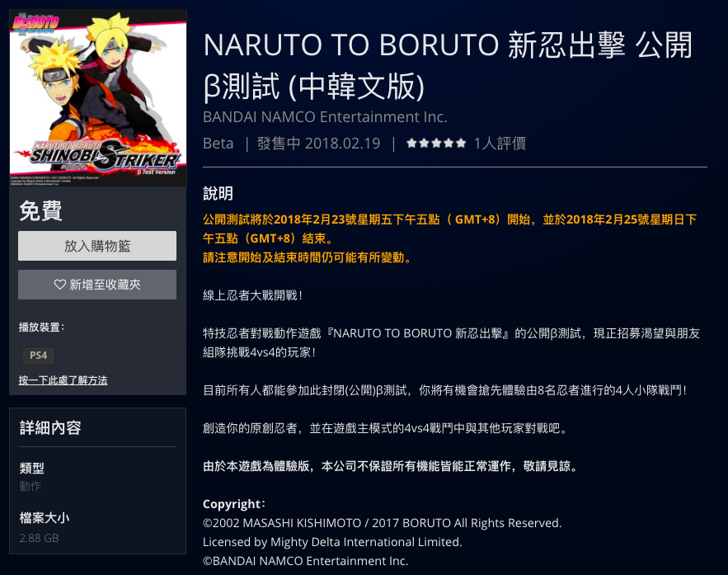Viewport: 728px width, 575px height.
Task: Open the Shinobi Striker cover art thumbnail
Action: (x=98, y=98)
